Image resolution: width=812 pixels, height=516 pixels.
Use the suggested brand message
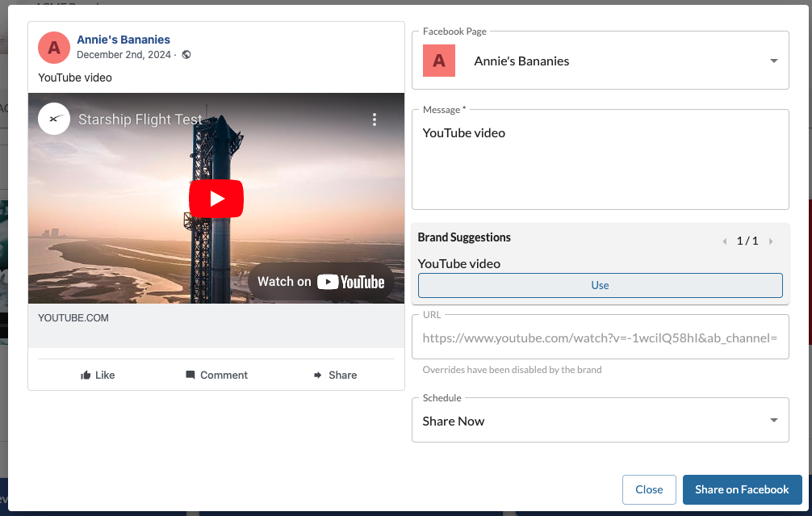(601, 286)
